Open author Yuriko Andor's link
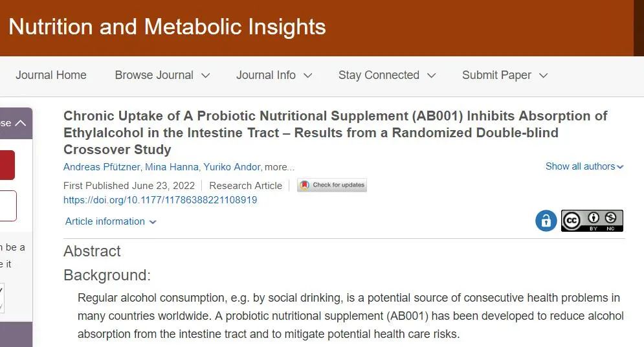The image size is (644, 347). point(232,167)
